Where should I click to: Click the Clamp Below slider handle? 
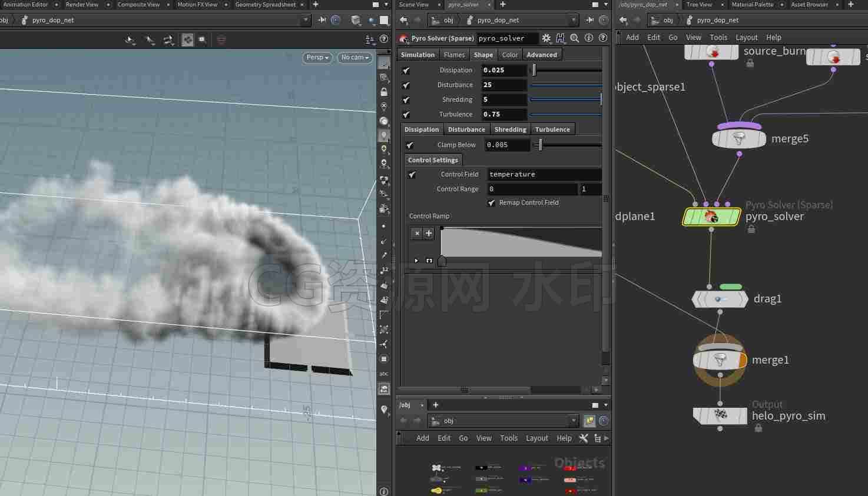click(x=540, y=145)
